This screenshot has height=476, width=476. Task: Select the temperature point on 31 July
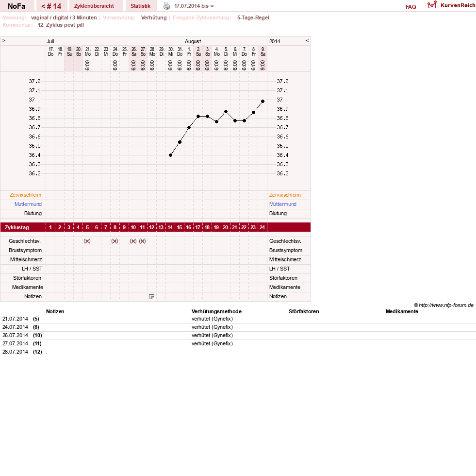pos(180,142)
